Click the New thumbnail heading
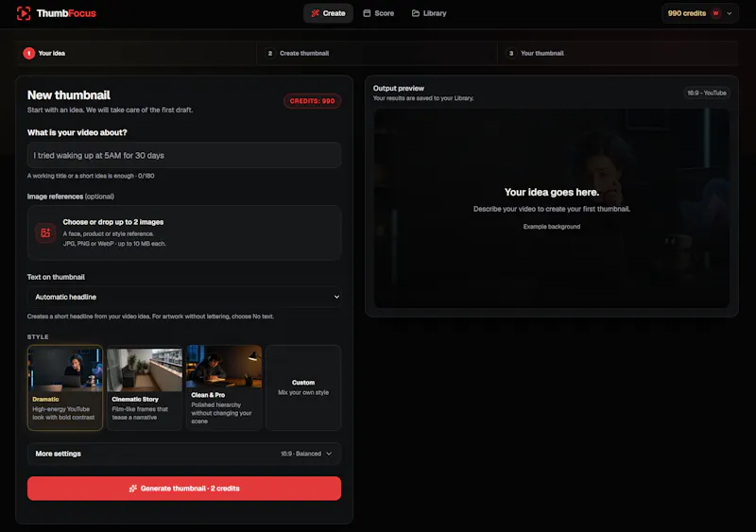The width and height of the screenshot is (756, 532). [x=68, y=95]
